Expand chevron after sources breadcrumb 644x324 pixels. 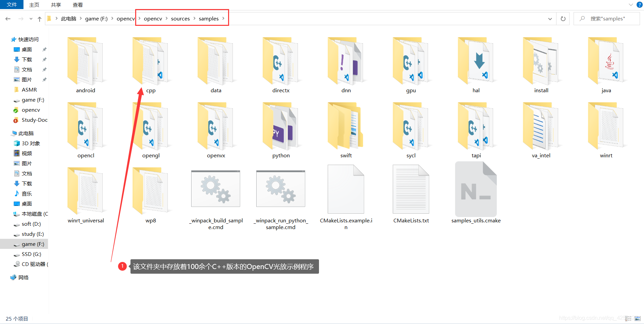(194, 18)
